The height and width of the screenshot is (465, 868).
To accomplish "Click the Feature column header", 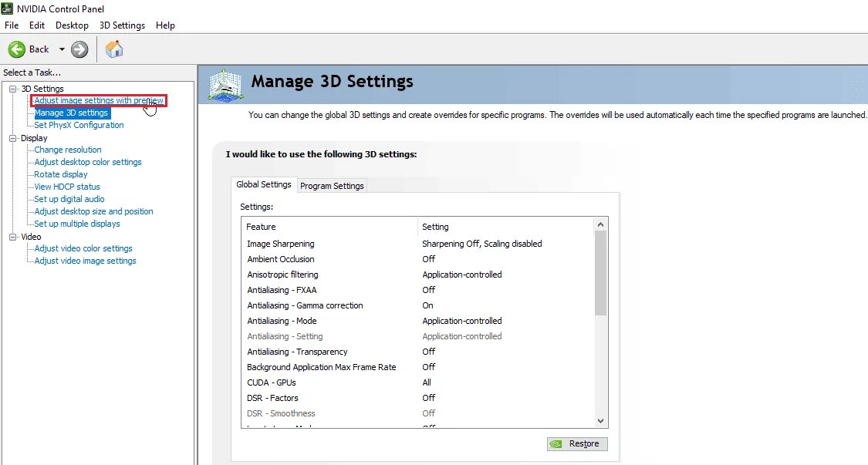I will coord(329,227).
